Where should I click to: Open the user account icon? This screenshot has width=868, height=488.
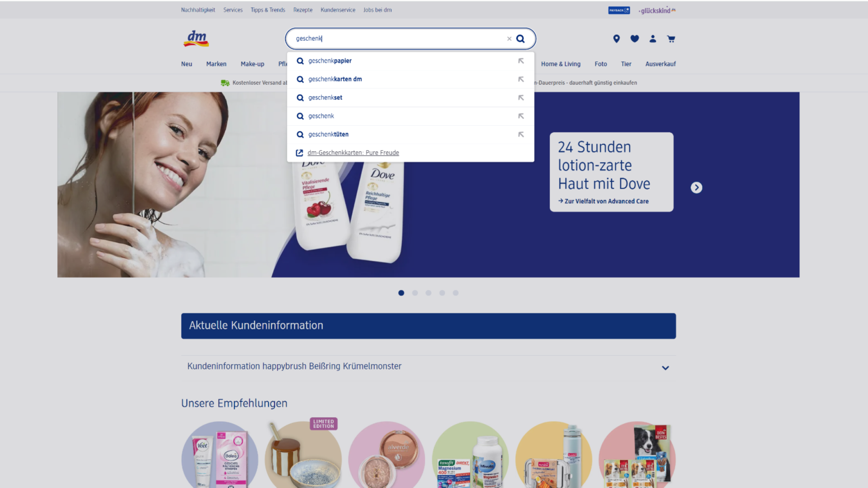click(652, 39)
